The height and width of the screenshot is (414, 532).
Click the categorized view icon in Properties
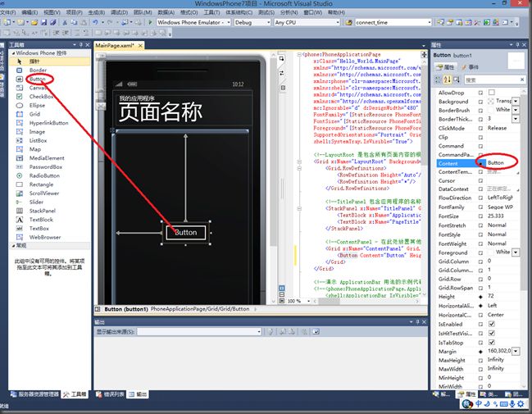[438, 80]
